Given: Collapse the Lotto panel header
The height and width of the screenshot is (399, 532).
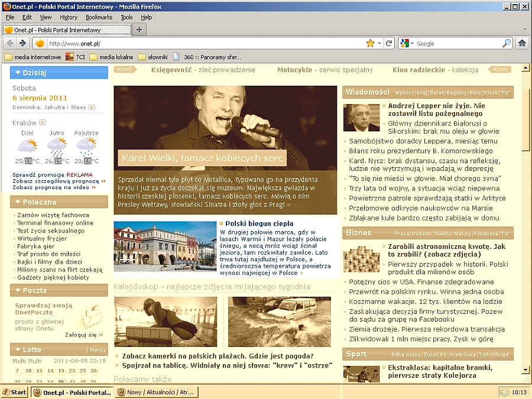Looking at the screenshot, I should pyautogui.click(x=49, y=349).
